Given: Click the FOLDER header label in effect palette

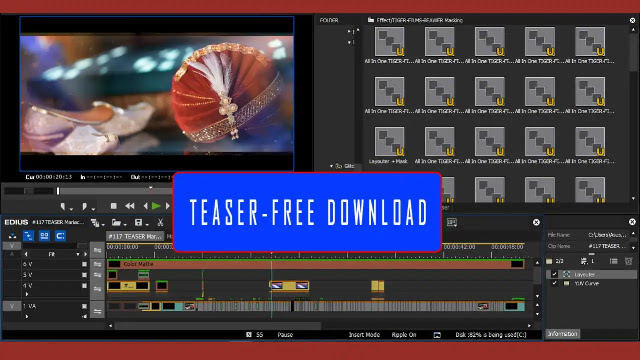Looking at the screenshot, I should [329, 20].
